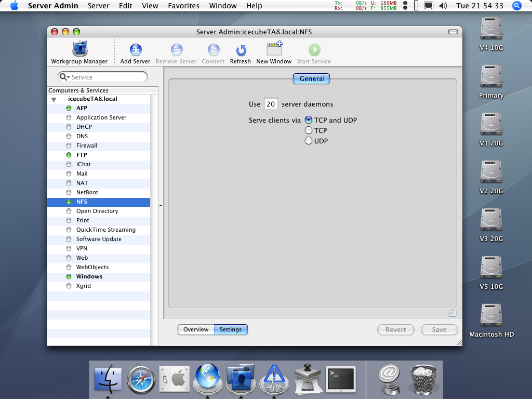Click the Remove Server toolbar icon
The image size is (532, 399).
[177, 50]
